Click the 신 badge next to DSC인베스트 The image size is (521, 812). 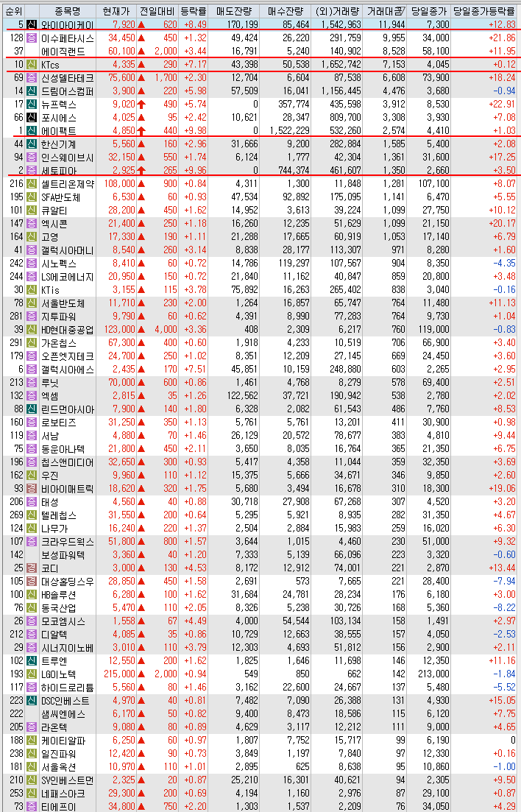point(32,701)
